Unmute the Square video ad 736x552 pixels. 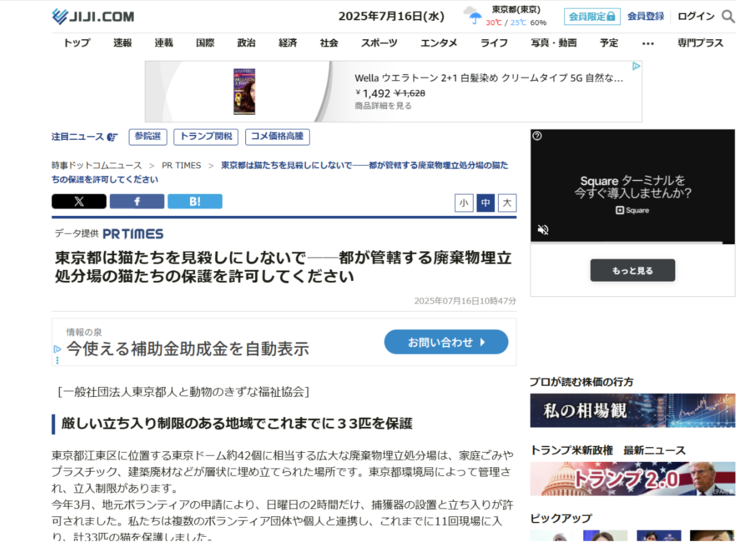click(543, 229)
